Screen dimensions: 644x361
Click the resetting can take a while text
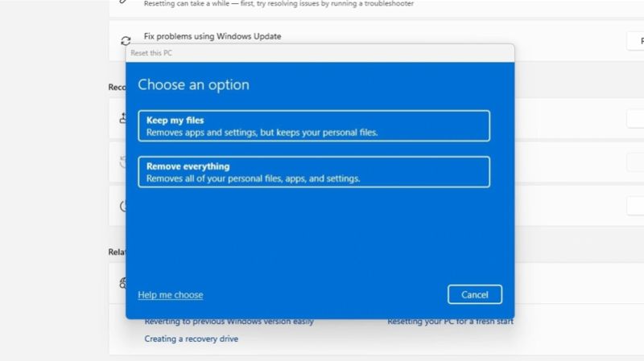[279, 4]
